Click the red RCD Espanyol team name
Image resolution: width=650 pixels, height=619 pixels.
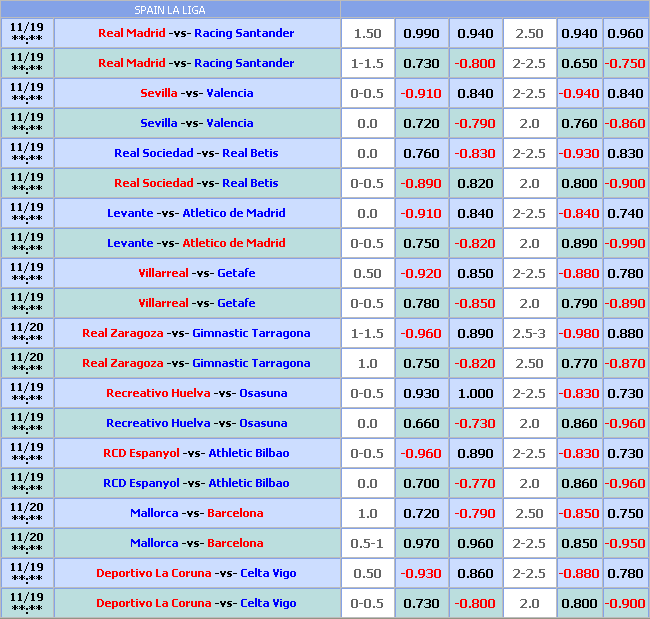[x=141, y=453]
